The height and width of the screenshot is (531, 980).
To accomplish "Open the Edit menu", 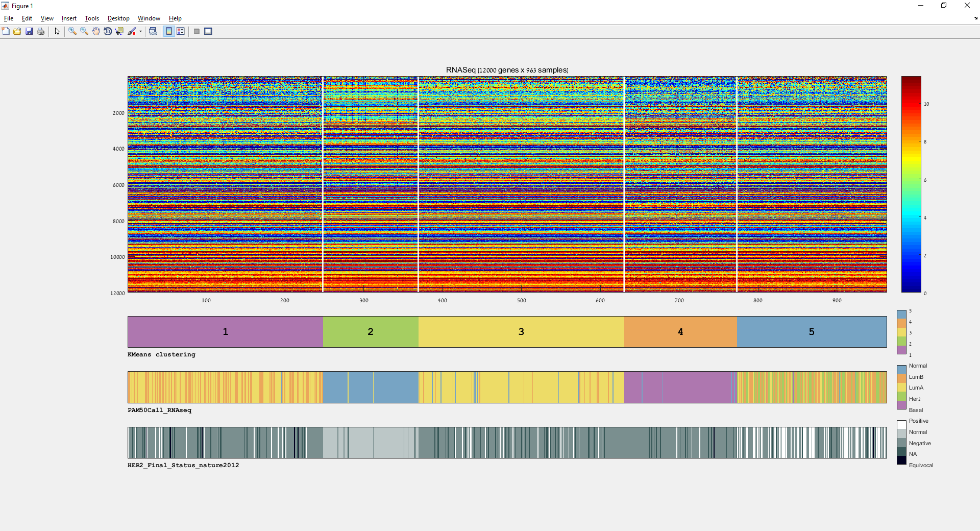I will 27,18.
